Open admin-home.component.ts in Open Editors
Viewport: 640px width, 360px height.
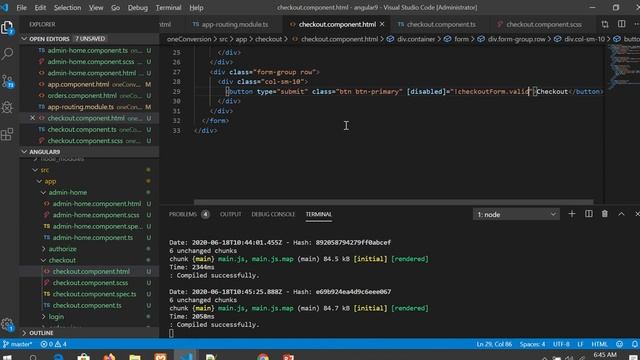click(x=87, y=51)
